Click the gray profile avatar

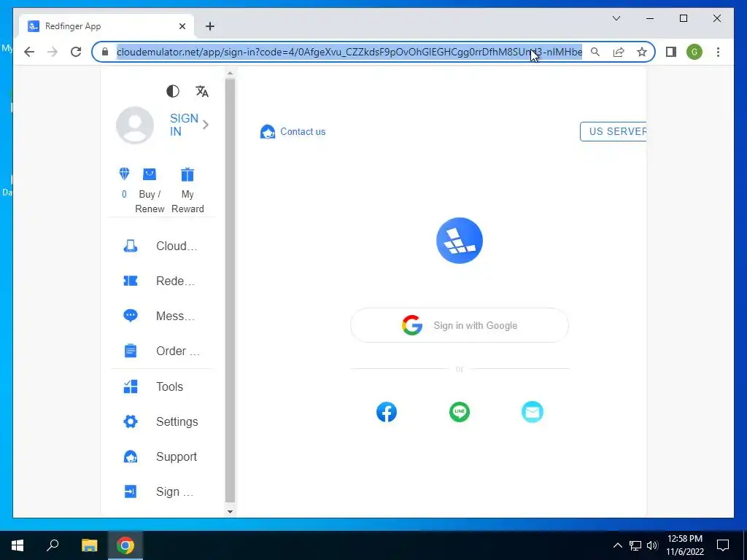[x=135, y=125]
